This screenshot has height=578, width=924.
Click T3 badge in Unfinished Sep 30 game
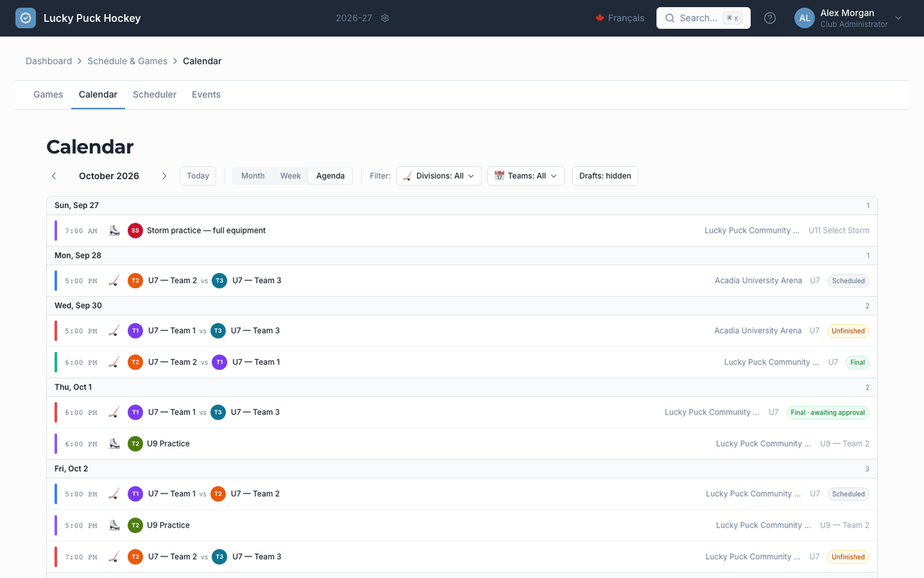click(x=218, y=331)
